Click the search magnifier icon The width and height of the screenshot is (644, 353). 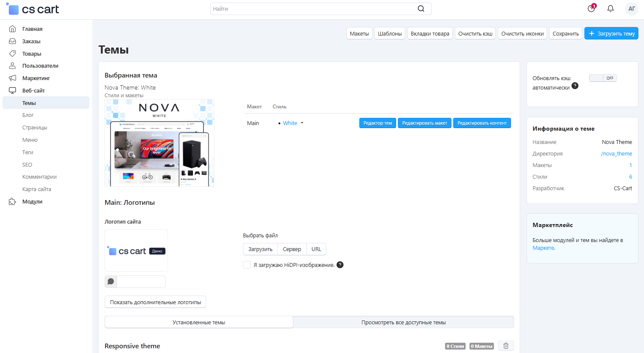421,9
